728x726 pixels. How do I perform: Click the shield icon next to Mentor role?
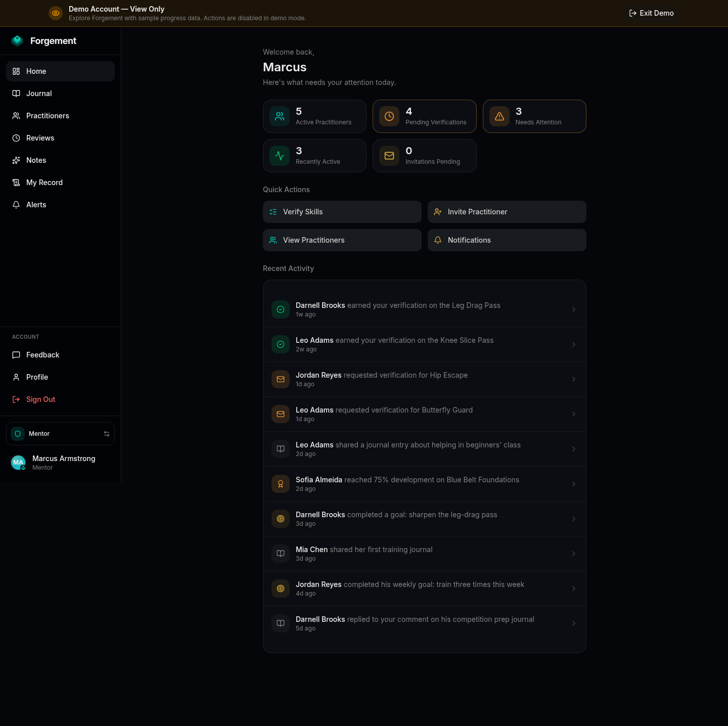pos(18,434)
